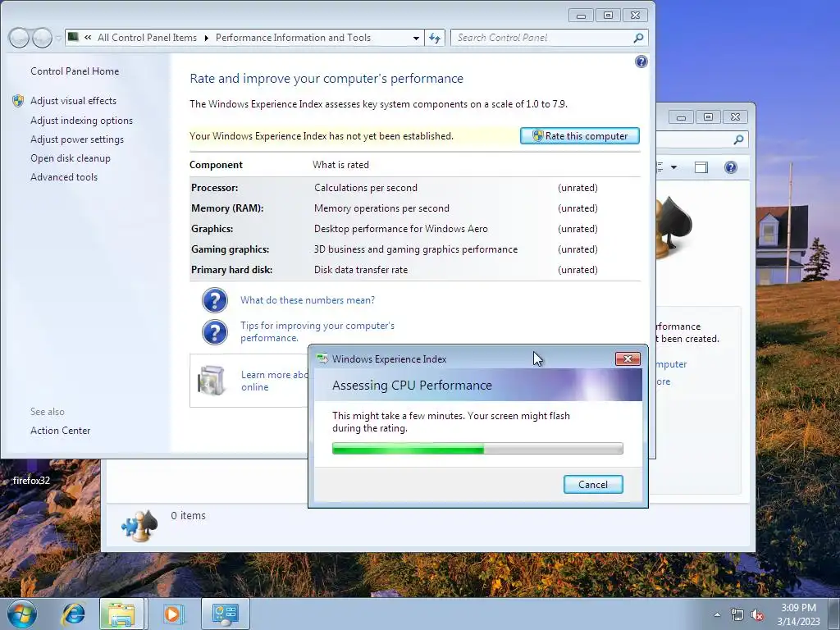The height and width of the screenshot is (630, 840).
Task: Click the address bar refresh icon
Action: (435, 38)
